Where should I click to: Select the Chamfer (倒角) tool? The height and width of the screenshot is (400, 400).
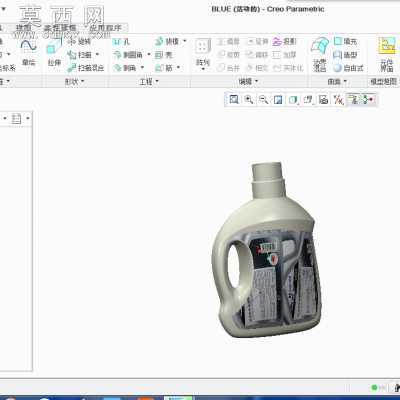click(x=125, y=68)
